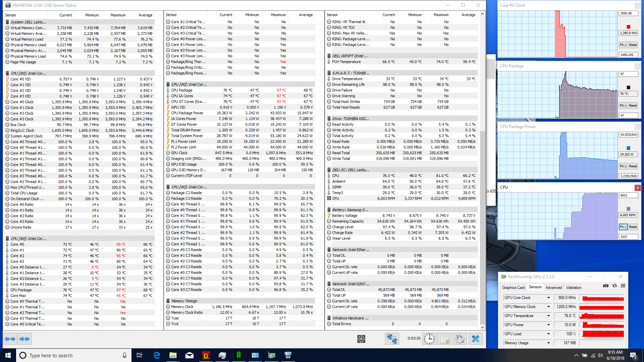Image resolution: width=644 pixels, height=362 pixels.
Task: Open the GPU Temperature dropdown in GPU-Z
Action: coord(549,316)
